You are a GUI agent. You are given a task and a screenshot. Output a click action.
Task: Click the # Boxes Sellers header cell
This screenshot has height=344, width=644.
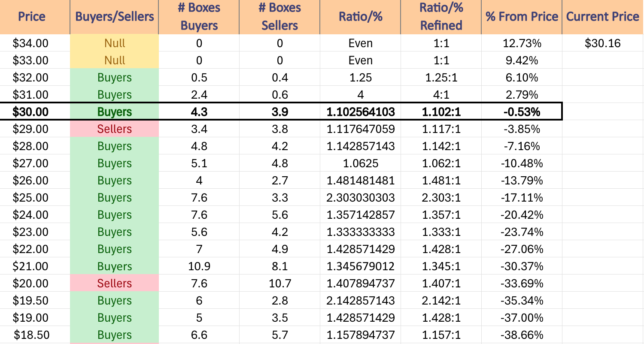279,17
